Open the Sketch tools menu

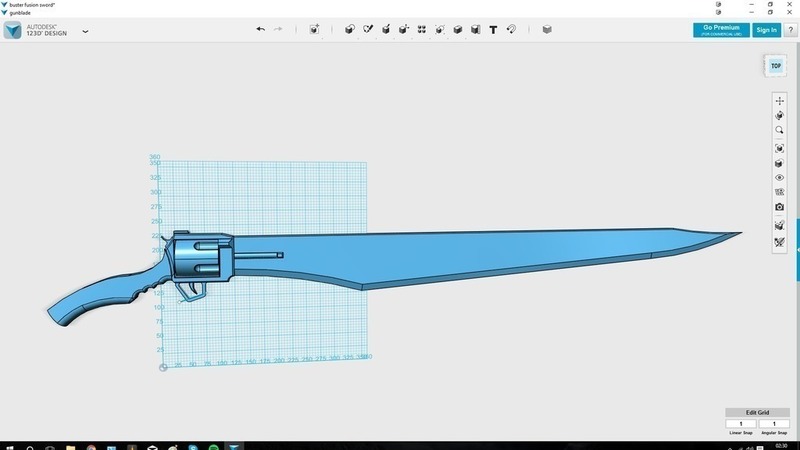pos(368,29)
